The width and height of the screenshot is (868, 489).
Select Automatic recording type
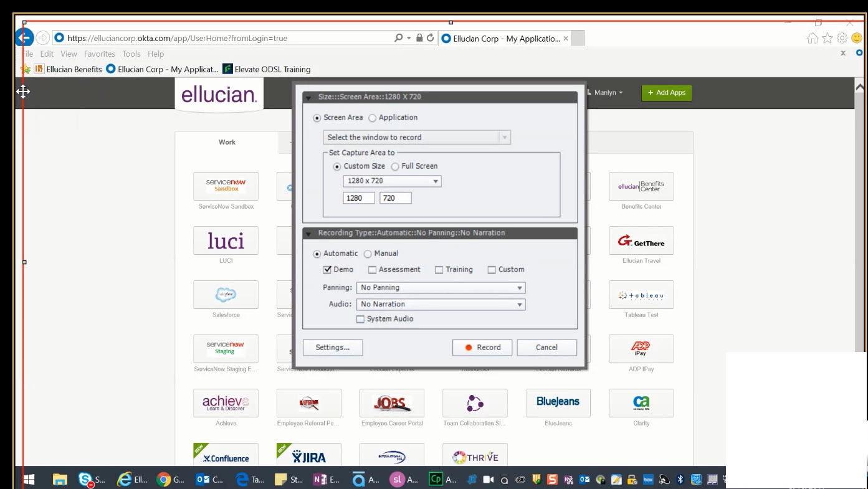[317, 254]
